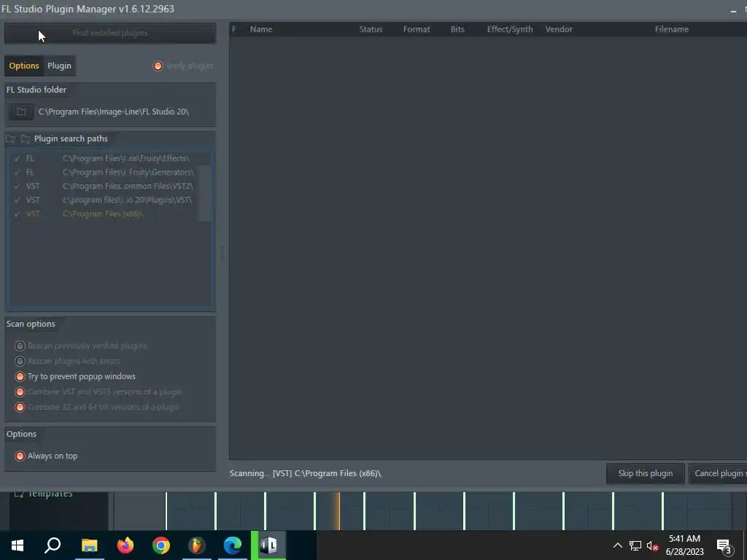This screenshot has height=560, width=747.
Task: Show hidden system tray icons
Action: click(x=617, y=545)
